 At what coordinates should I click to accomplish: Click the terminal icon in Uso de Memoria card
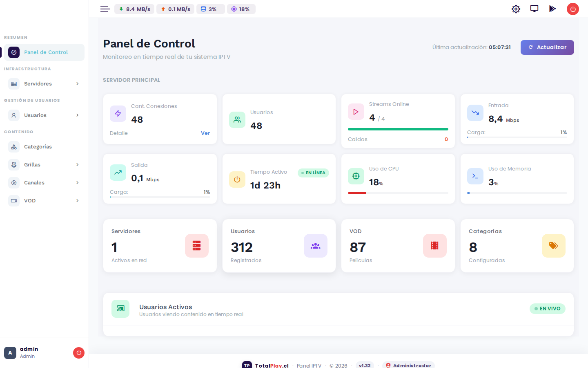click(475, 176)
